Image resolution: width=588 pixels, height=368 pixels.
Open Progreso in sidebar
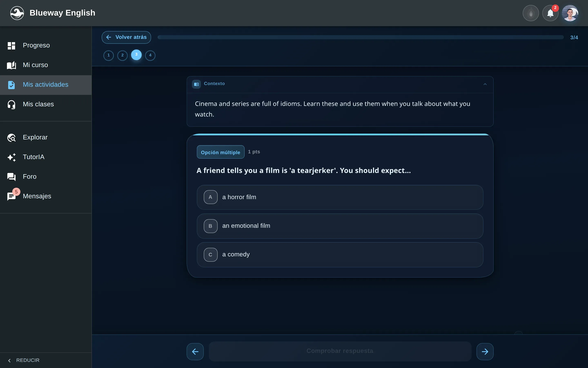coord(46,46)
